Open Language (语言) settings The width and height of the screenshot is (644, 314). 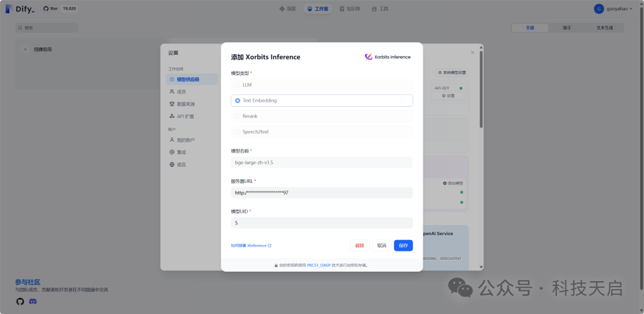pos(192,164)
